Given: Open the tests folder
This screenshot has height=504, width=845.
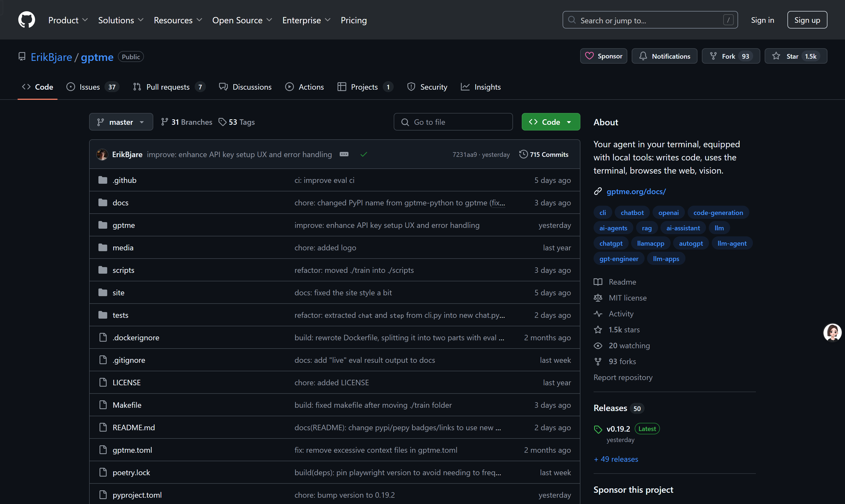Looking at the screenshot, I should pyautogui.click(x=120, y=315).
